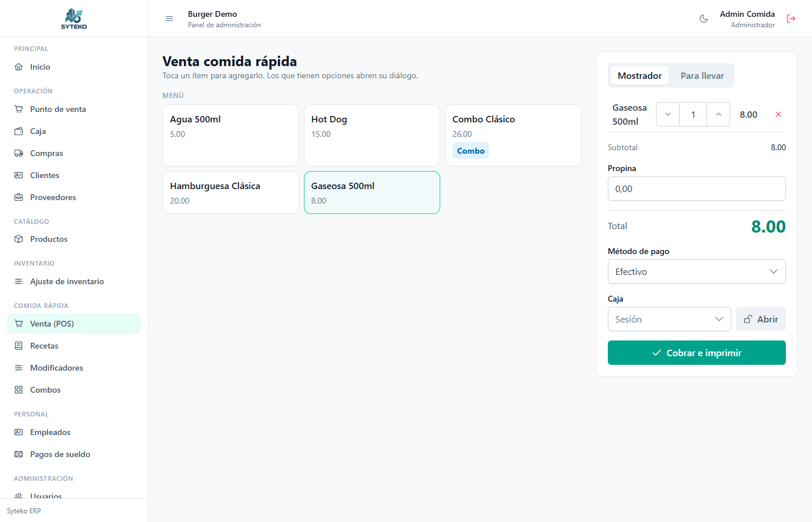Screen dimensions: 812x522
Task: Open the Caja Sesión dropdown
Action: (669, 319)
